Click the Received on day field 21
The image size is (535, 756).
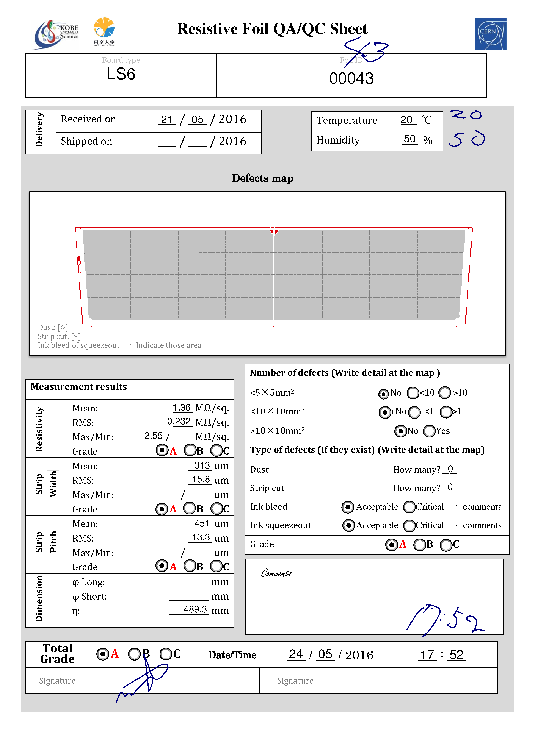(x=167, y=120)
